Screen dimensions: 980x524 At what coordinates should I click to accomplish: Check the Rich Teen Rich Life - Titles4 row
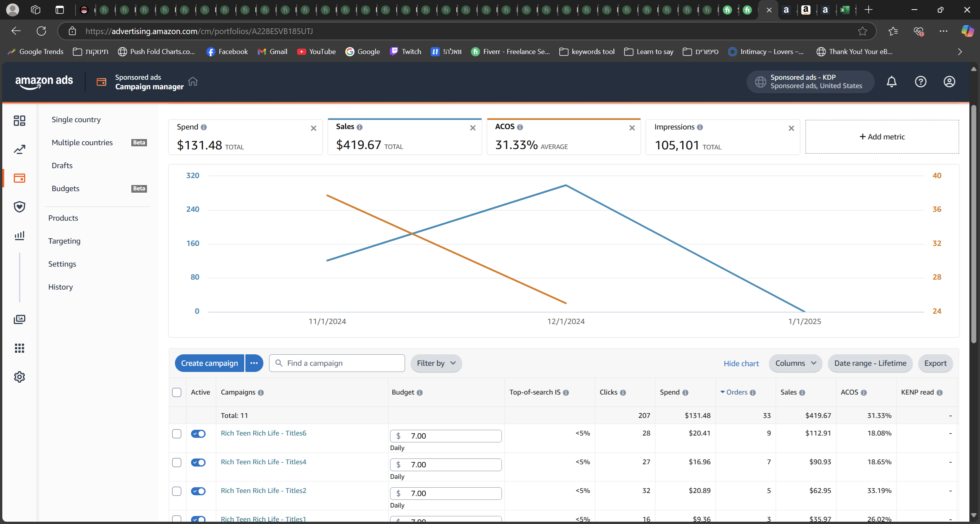pos(176,462)
